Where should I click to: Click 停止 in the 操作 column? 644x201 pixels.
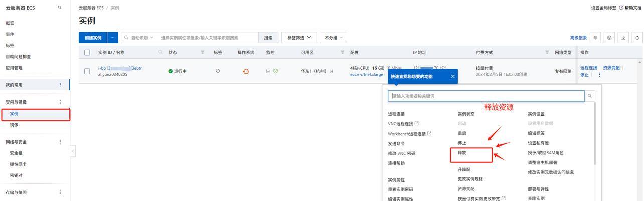coord(585,75)
